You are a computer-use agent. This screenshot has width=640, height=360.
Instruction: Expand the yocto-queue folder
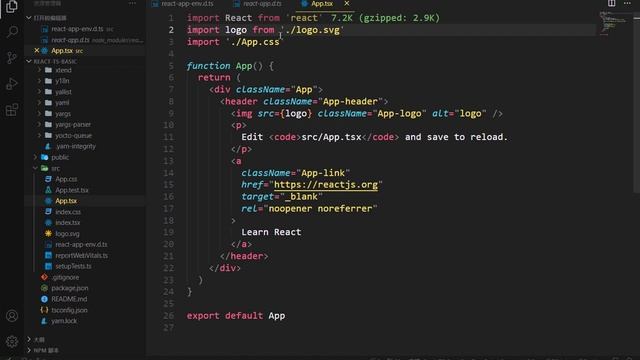point(73,135)
